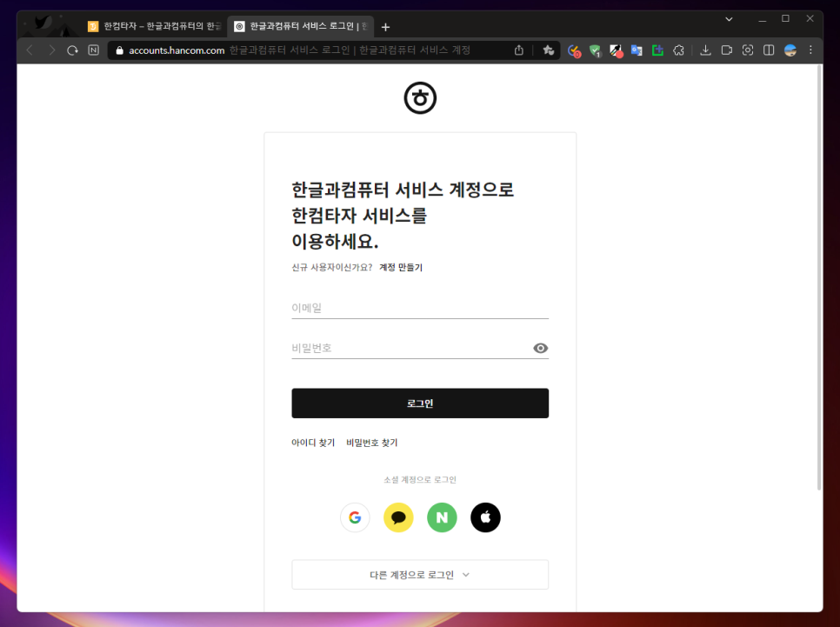Open the red-badged extension icon
The width and height of the screenshot is (840, 627).
574,51
